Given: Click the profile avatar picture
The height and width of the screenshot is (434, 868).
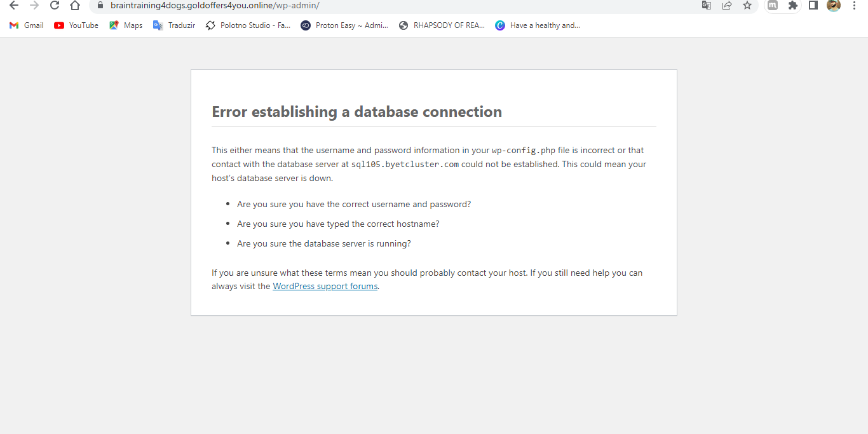Looking at the screenshot, I should pyautogui.click(x=834, y=6).
